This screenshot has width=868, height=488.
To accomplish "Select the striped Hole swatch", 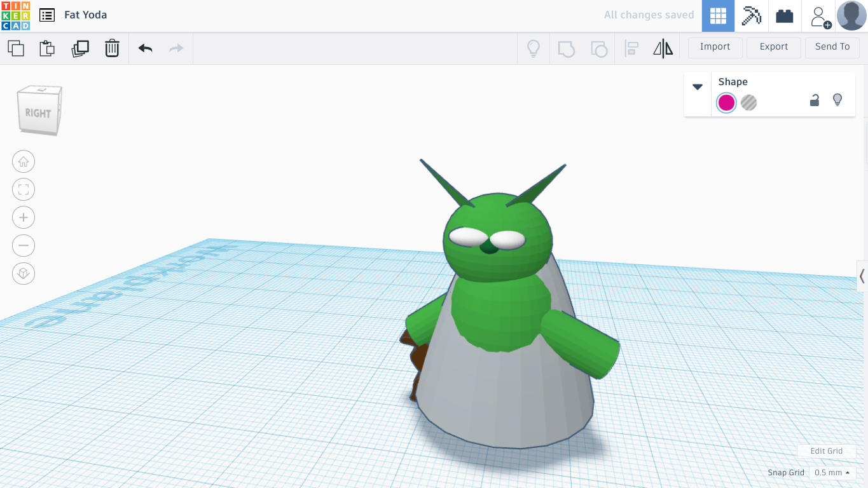I will 749,102.
